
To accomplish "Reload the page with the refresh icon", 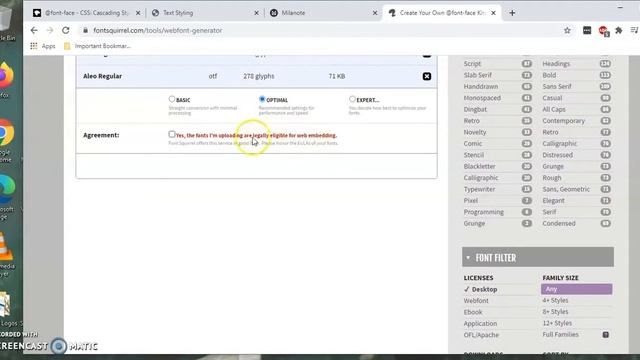I will click(66, 30).
